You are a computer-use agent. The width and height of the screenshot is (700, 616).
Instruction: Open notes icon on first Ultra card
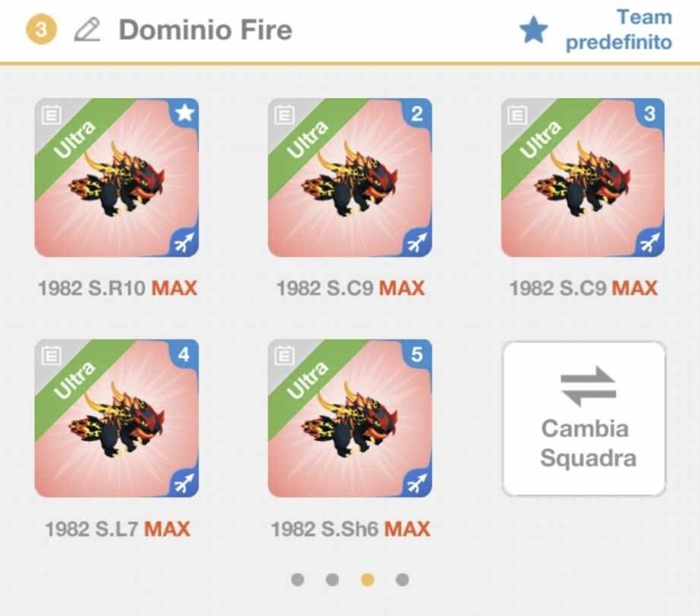point(52,115)
